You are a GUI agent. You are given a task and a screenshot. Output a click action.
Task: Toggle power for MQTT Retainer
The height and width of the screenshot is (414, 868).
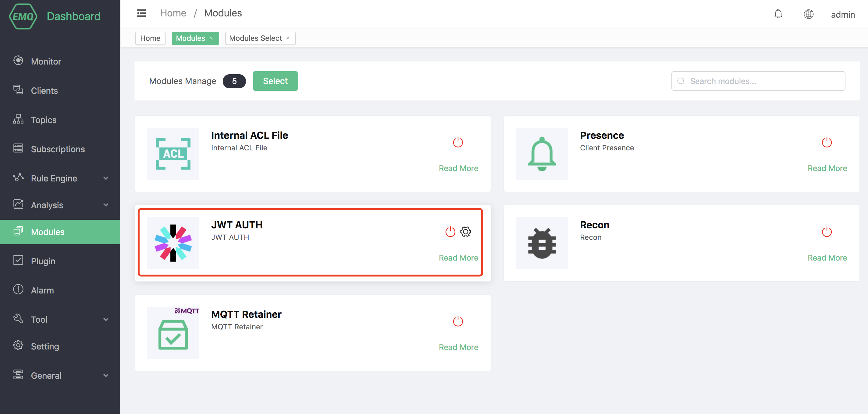pyautogui.click(x=458, y=321)
